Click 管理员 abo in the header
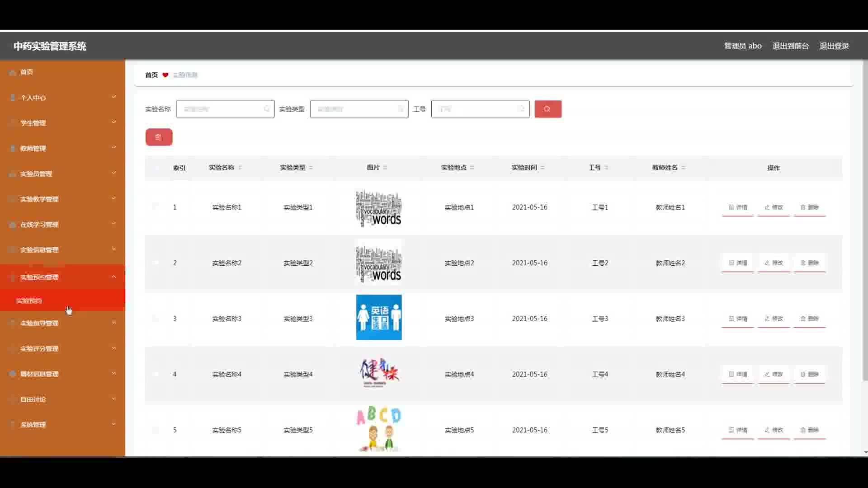Screen dimensions: 868x488 click(x=743, y=46)
